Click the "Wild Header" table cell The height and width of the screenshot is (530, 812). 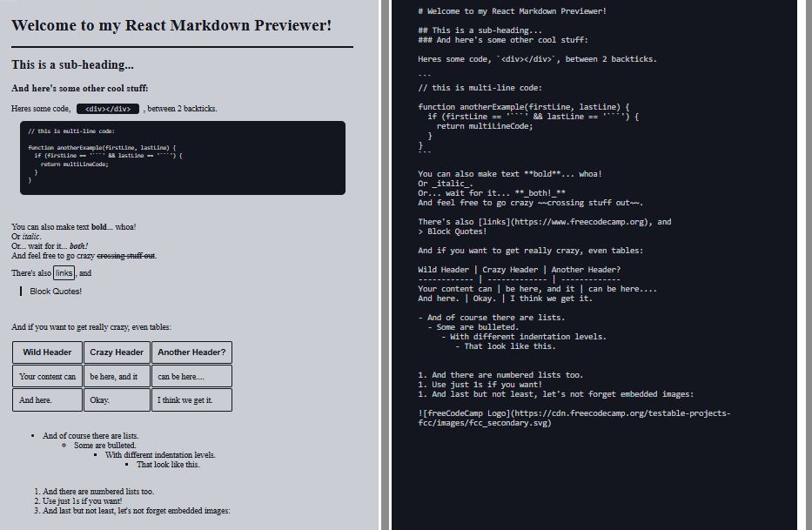[x=47, y=352]
